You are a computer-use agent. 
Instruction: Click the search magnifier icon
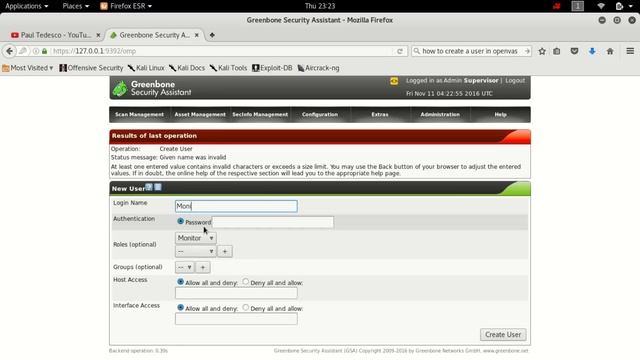point(417,51)
